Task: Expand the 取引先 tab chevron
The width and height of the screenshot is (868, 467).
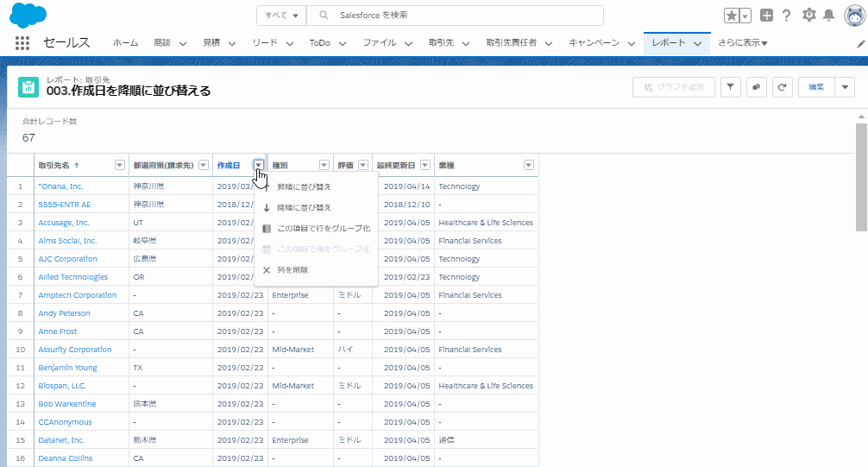Action: pos(466,43)
